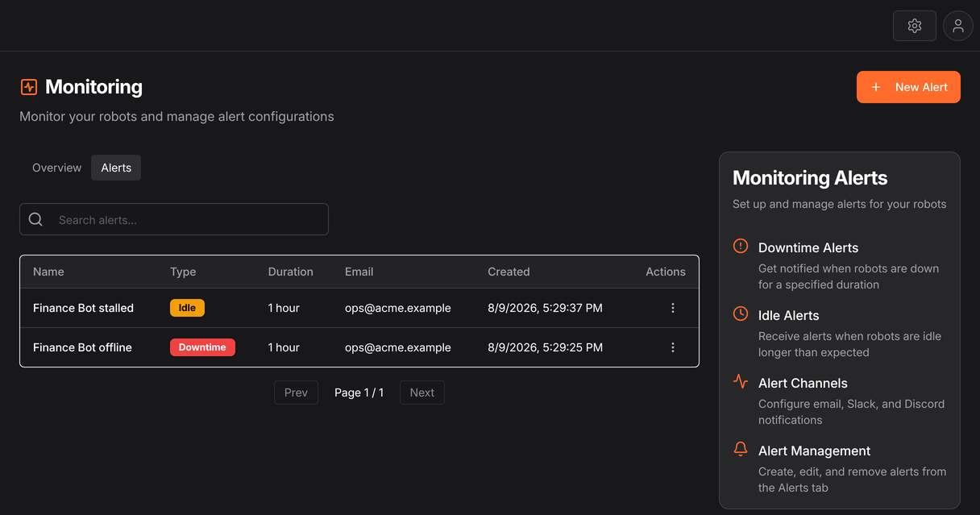Click 'Receive alerts when robots are idle' text
Screen dimensions: 980x515
tap(849, 344)
